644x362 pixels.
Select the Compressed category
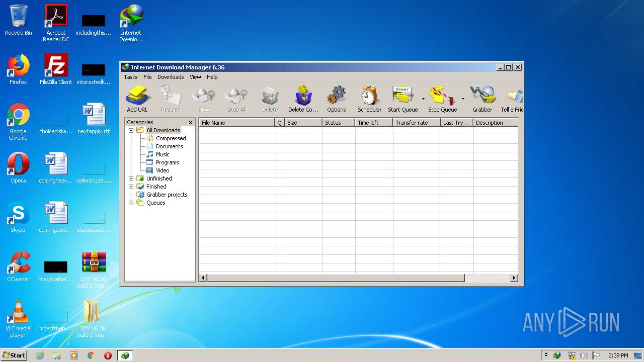point(171,138)
